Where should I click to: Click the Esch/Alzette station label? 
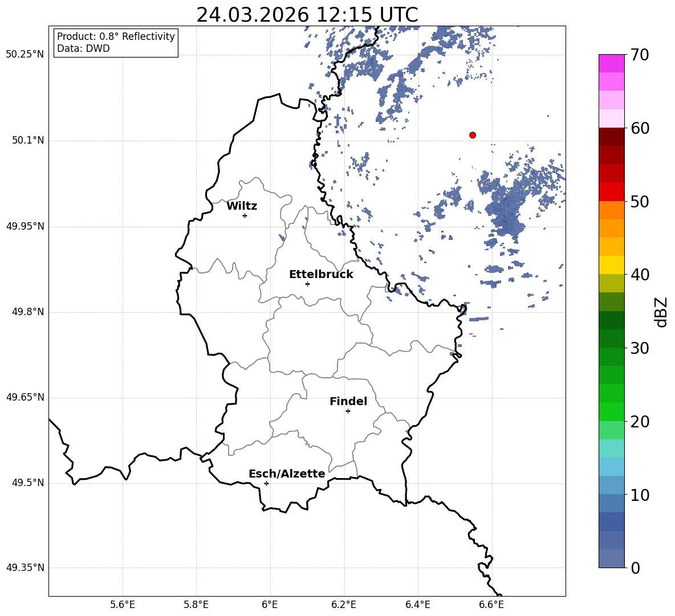287,474
